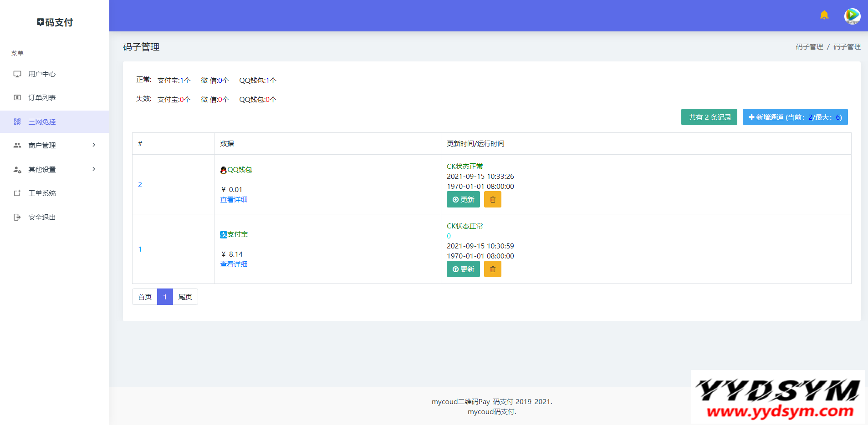Expand the 其他设置 submenu chevron

[x=94, y=169]
